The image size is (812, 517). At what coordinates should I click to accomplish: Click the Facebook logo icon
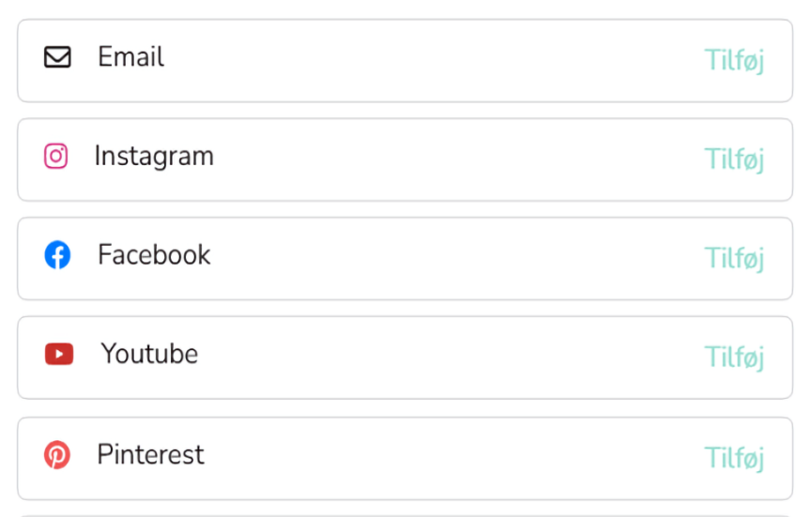(57, 255)
